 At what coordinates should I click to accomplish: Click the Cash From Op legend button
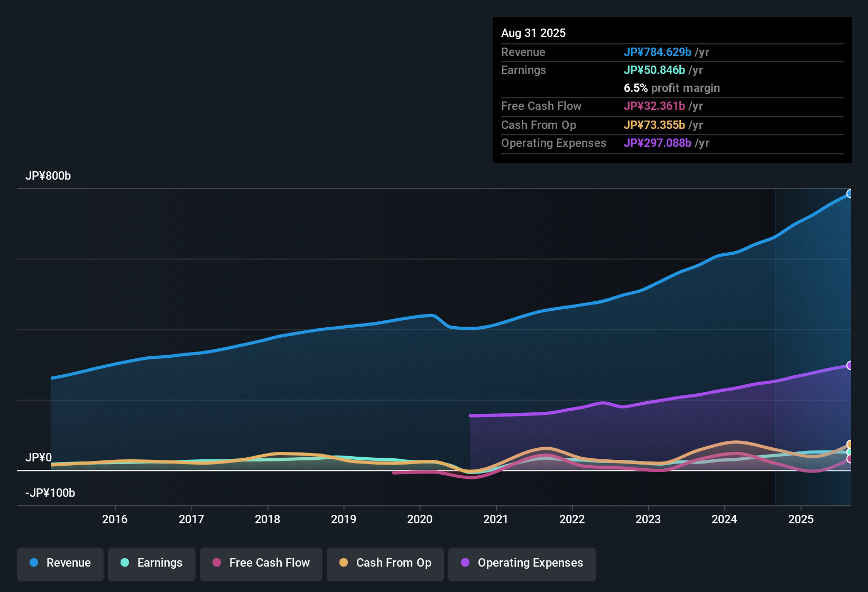tap(385, 563)
